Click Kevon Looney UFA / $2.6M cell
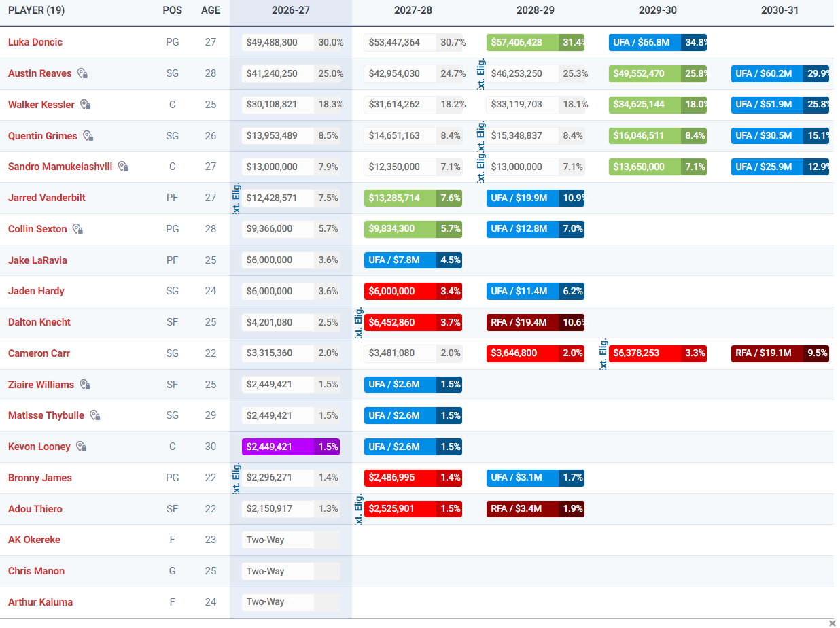This screenshot has height=628, width=840. pyautogui.click(x=413, y=447)
